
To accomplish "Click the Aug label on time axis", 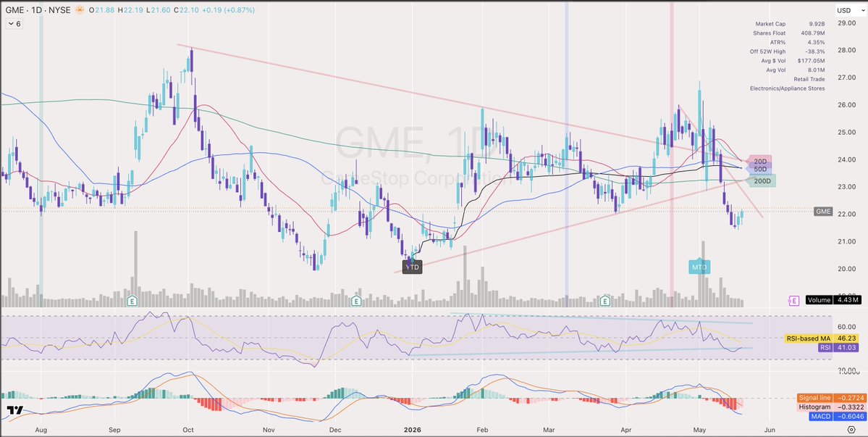I will (41, 429).
